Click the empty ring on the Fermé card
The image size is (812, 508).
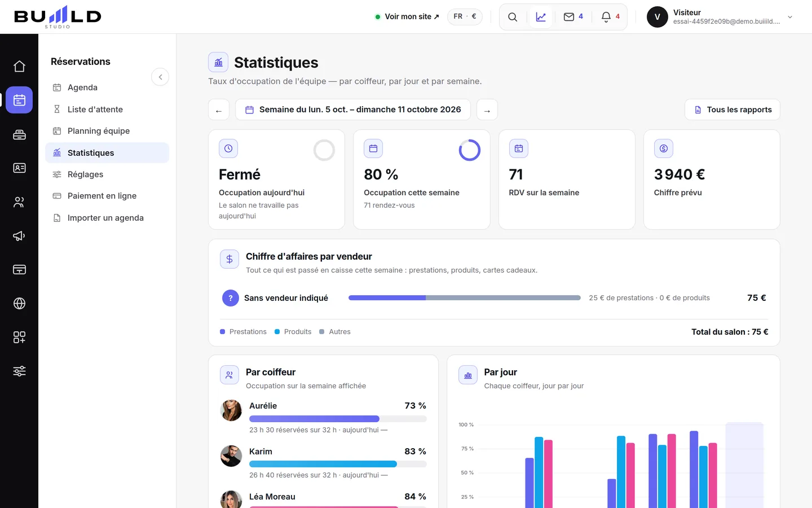click(324, 150)
